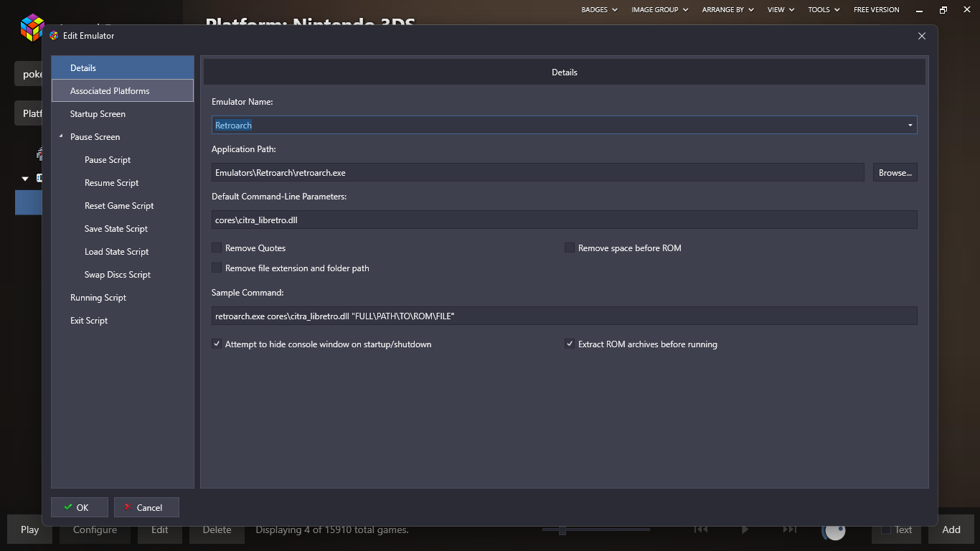The image size is (980, 551).
Task: Collapse the Pause Screen tree node
Action: (61, 136)
